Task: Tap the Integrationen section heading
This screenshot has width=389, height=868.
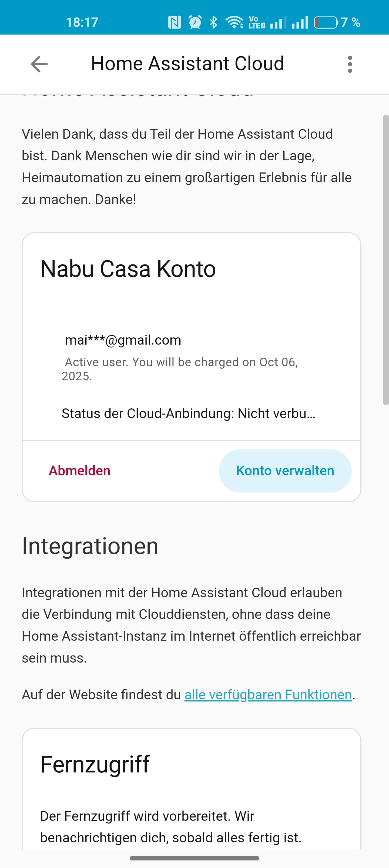Action: pyautogui.click(x=90, y=546)
